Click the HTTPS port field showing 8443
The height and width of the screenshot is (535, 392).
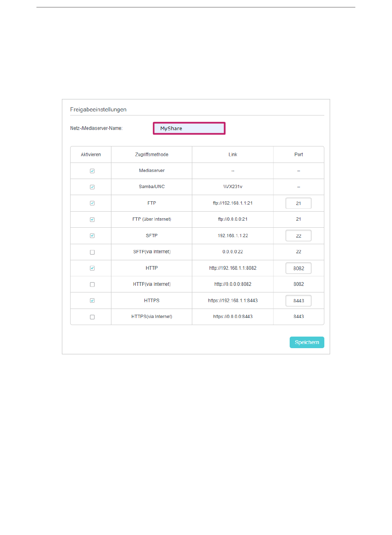click(x=298, y=301)
